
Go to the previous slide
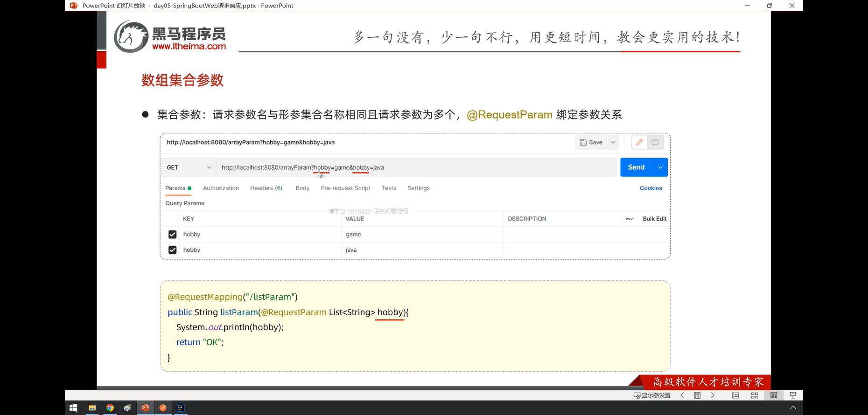pyautogui.click(x=682, y=395)
